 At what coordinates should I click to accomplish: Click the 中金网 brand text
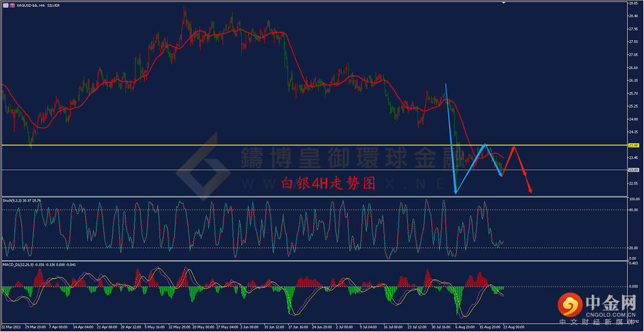pyautogui.click(x=610, y=302)
